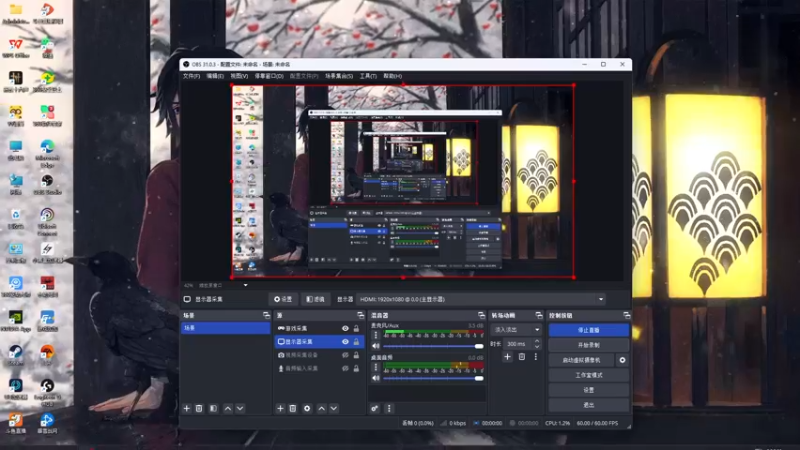Screen dimensions: 800x450
Task: Open preview zoom percentage dropdown
Action: point(245,285)
